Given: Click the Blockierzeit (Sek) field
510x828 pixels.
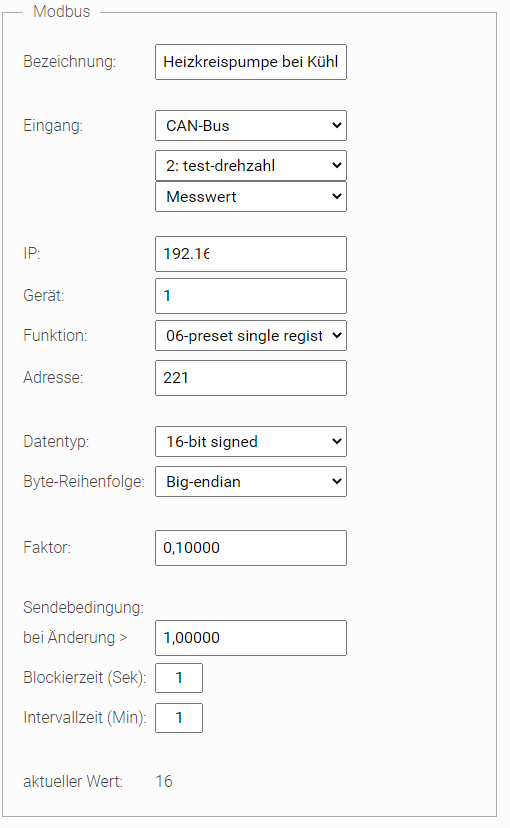Looking at the screenshot, I should pos(179,678).
